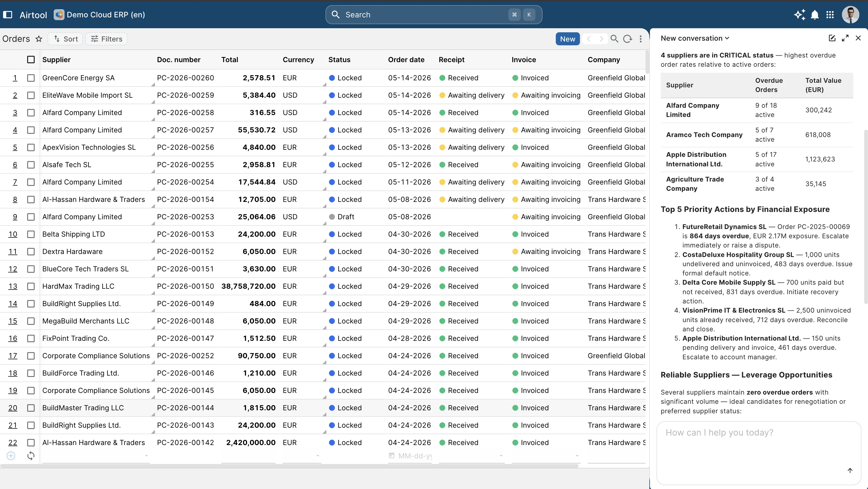Open the order date calendar icon
The height and width of the screenshot is (489, 868).
[391, 456]
